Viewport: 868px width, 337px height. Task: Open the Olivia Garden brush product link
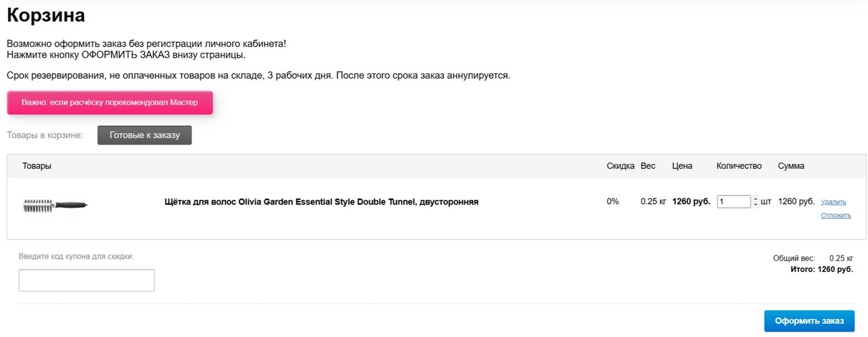[x=321, y=202]
